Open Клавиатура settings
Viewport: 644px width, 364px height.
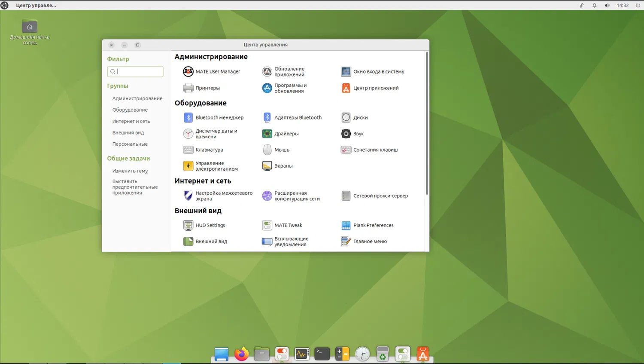pyautogui.click(x=203, y=150)
